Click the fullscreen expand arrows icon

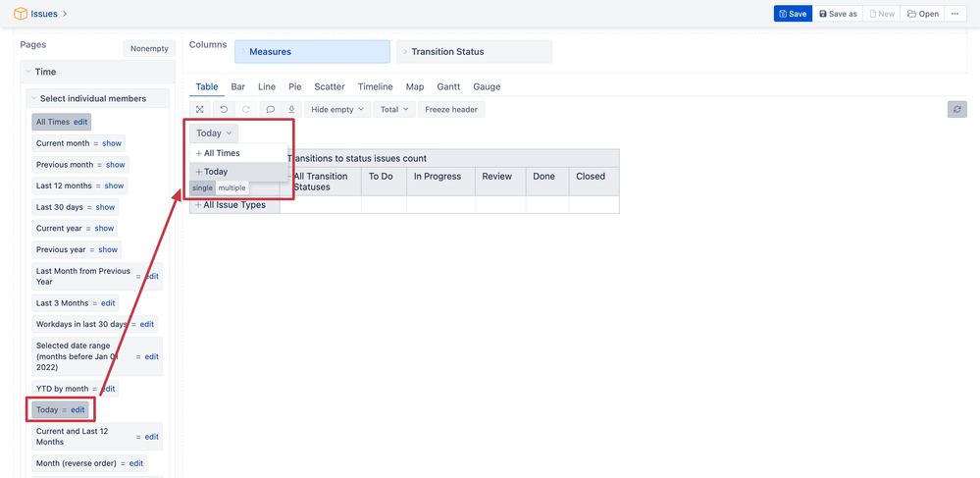click(x=199, y=110)
